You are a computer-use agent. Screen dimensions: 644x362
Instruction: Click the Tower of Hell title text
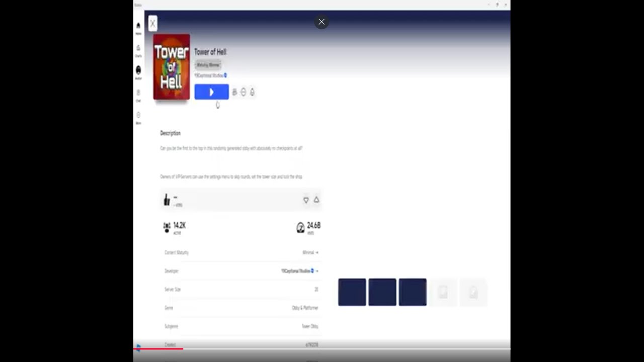(x=210, y=52)
